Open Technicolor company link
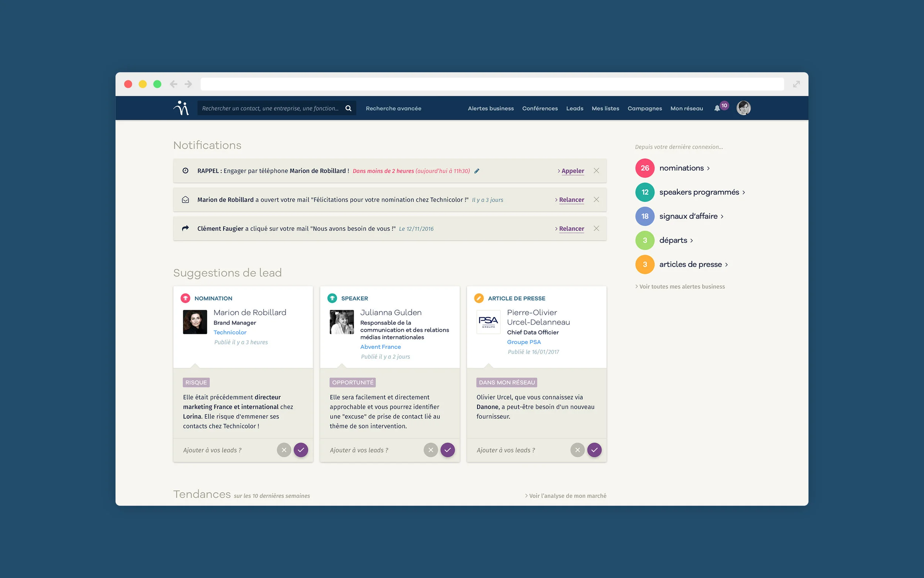 coord(230,332)
